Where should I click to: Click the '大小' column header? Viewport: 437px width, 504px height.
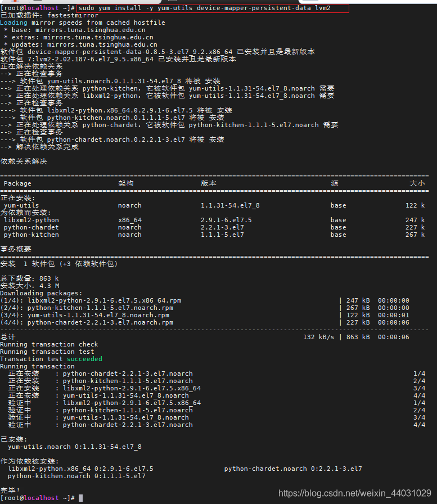coord(417,183)
